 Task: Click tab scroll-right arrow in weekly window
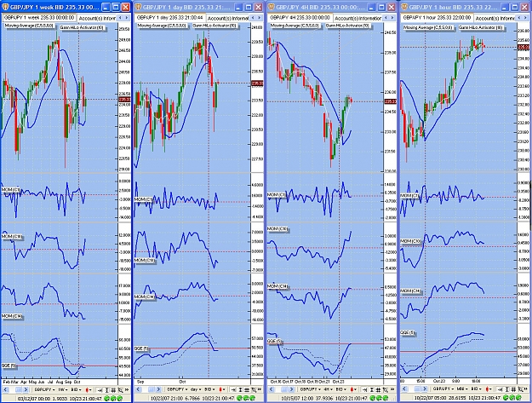pyautogui.click(x=127, y=18)
